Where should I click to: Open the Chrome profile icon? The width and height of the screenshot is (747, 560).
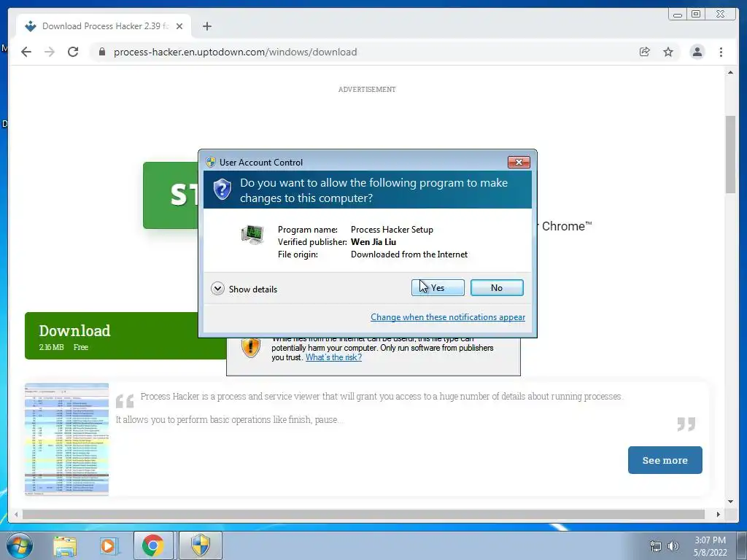pyautogui.click(x=697, y=52)
